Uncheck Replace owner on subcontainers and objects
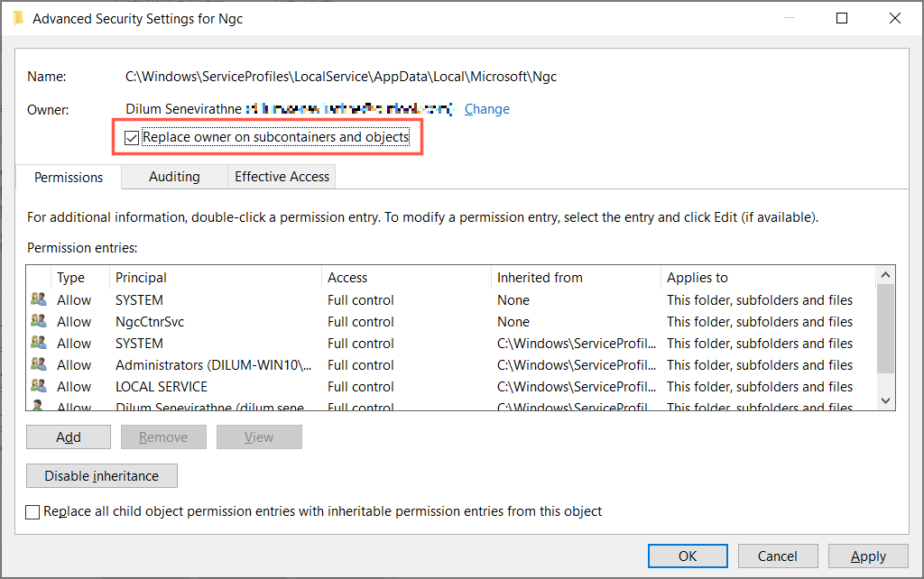The width and height of the screenshot is (924, 579). pos(132,138)
